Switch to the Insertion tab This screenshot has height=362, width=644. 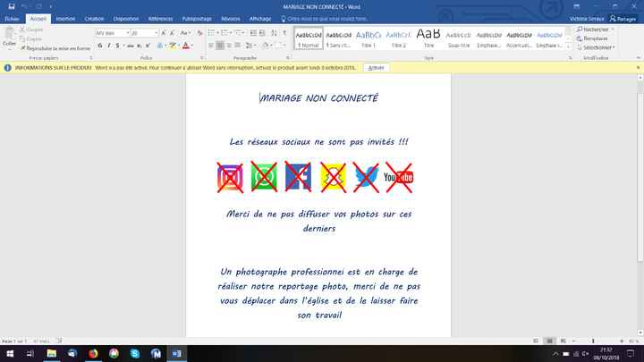pos(65,19)
